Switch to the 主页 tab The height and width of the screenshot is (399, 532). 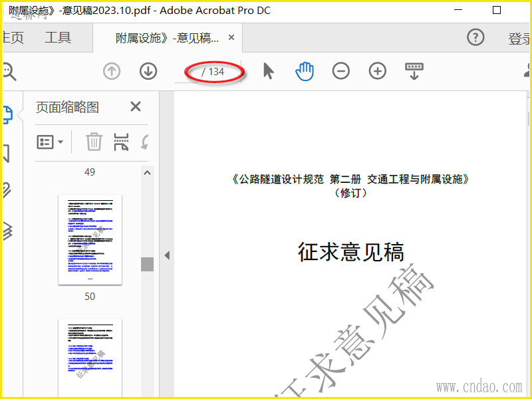[13, 38]
